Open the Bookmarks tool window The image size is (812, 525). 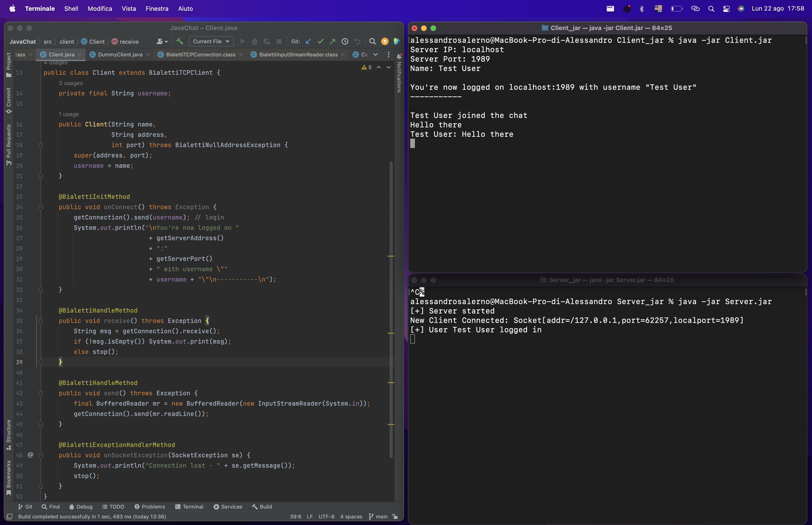click(x=8, y=478)
